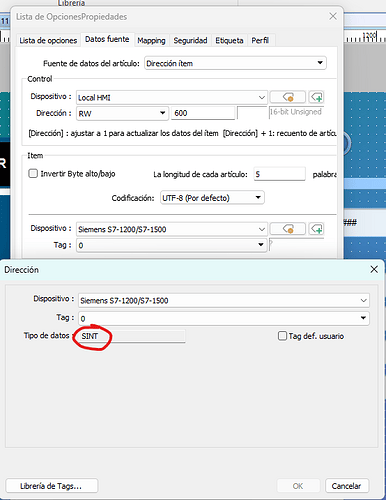This screenshot has width=386, height=500.
Task: Click the Tipo de datos SINT field
Action: (132, 336)
